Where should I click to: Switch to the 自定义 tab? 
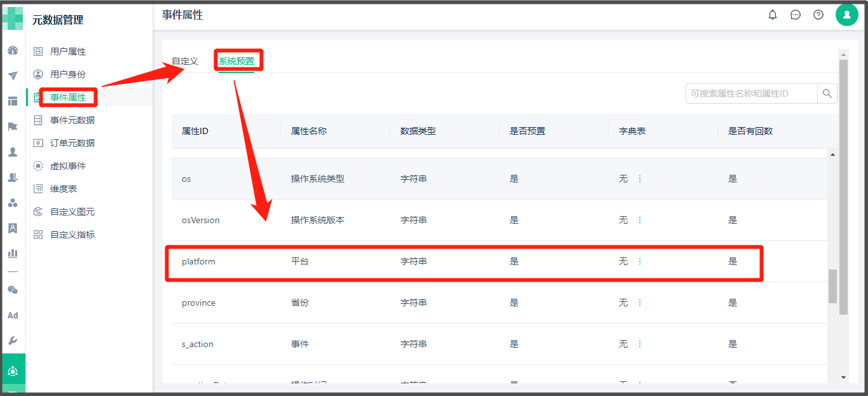click(x=185, y=61)
